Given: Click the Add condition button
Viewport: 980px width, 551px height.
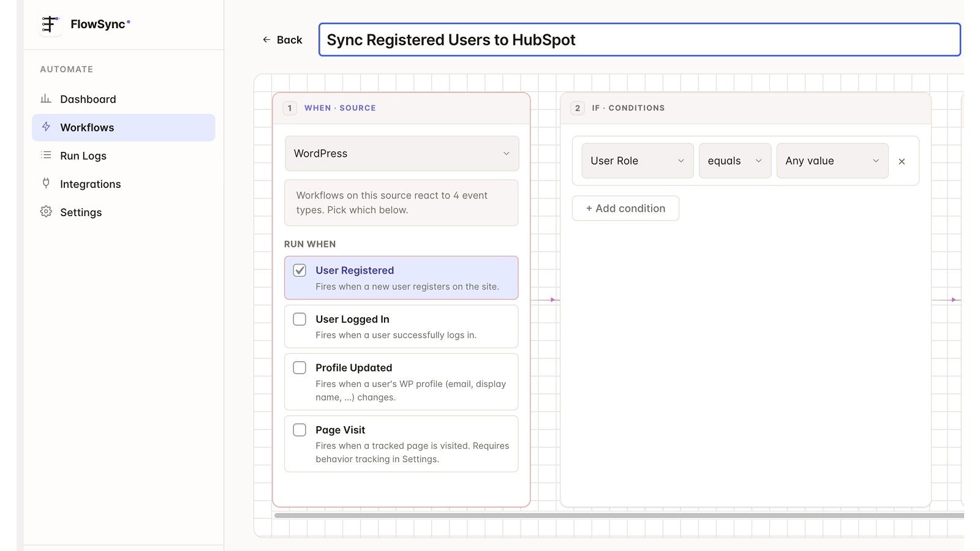Looking at the screenshot, I should [x=625, y=208].
